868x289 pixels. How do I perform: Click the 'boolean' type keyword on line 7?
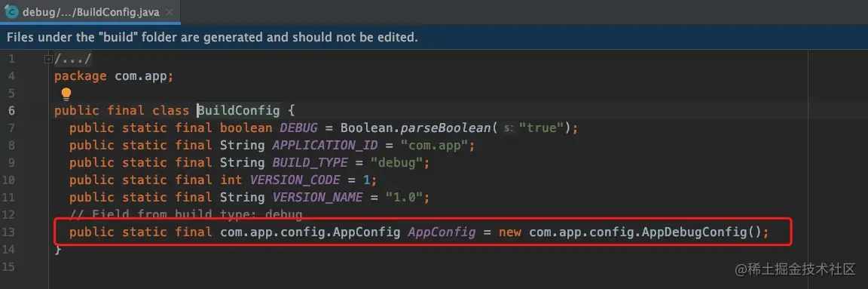pyautogui.click(x=246, y=128)
